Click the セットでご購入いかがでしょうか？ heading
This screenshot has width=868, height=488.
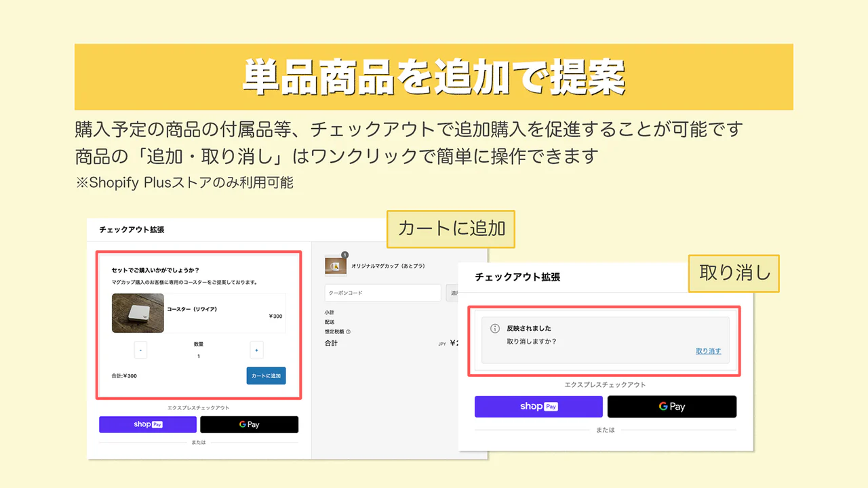tap(155, 270)
